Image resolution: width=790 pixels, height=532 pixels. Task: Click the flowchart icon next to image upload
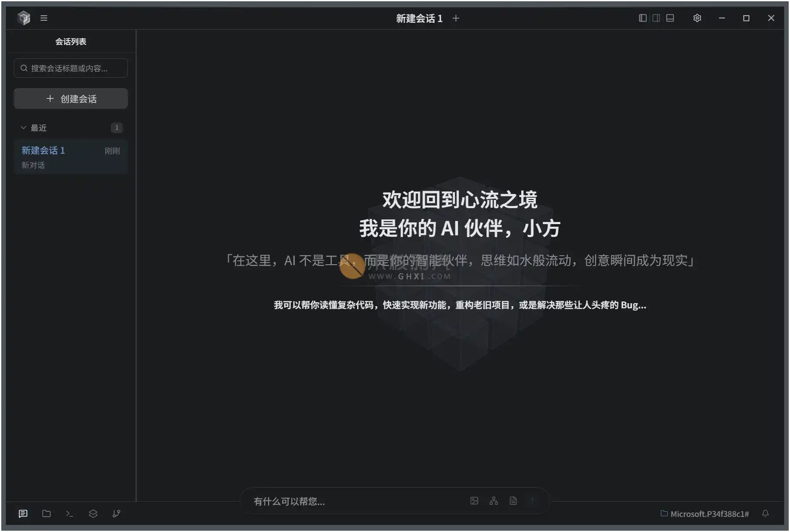[494, 500]
